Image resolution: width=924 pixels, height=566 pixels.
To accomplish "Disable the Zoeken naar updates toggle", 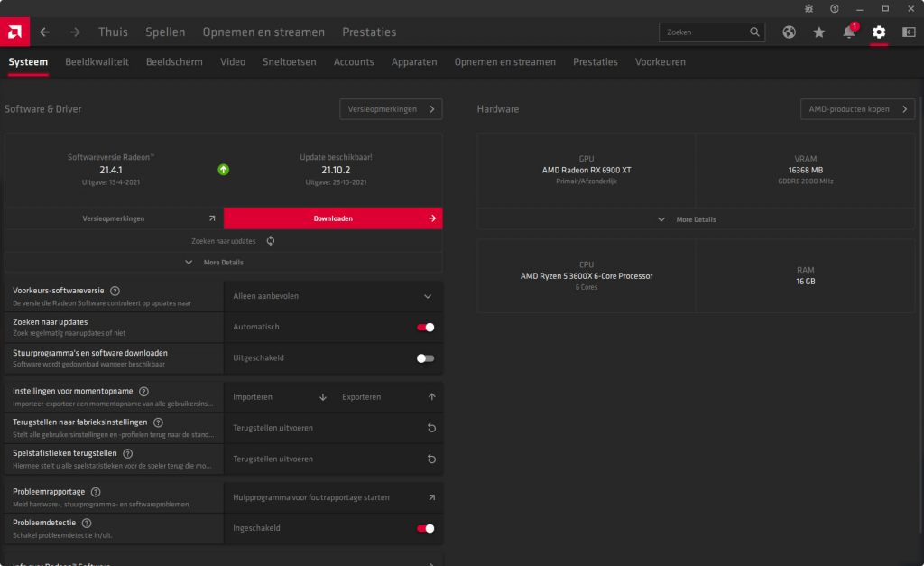I will 425,327.
